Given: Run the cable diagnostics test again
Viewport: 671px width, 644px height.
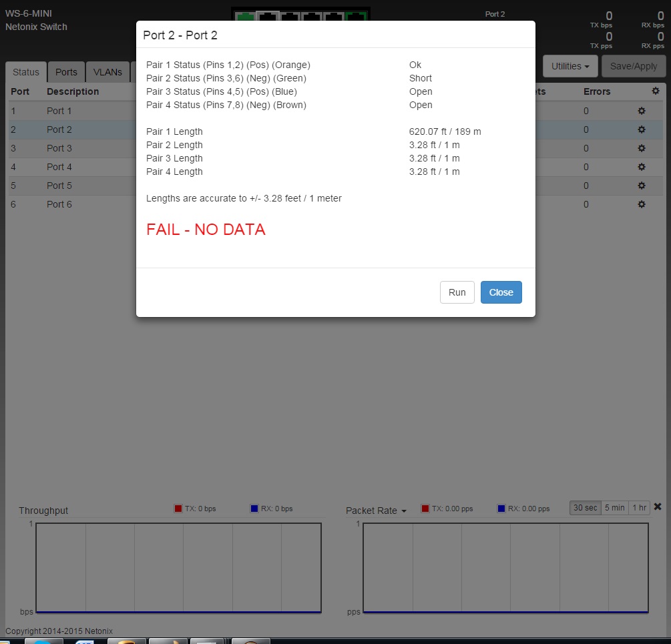Looking at the screenshot, I should click(457, 292).
